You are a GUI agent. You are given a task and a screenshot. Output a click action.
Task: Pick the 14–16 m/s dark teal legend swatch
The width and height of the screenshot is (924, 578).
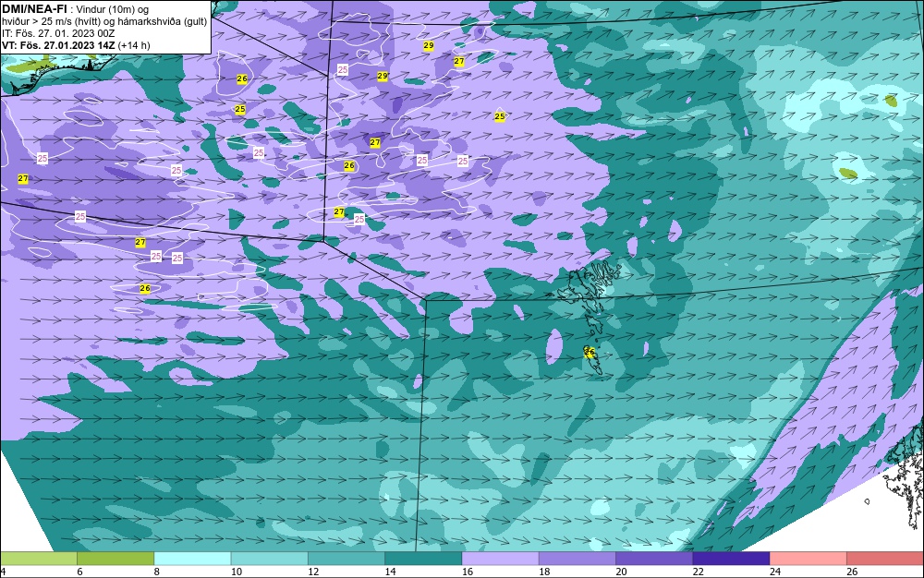click(423, 558)
